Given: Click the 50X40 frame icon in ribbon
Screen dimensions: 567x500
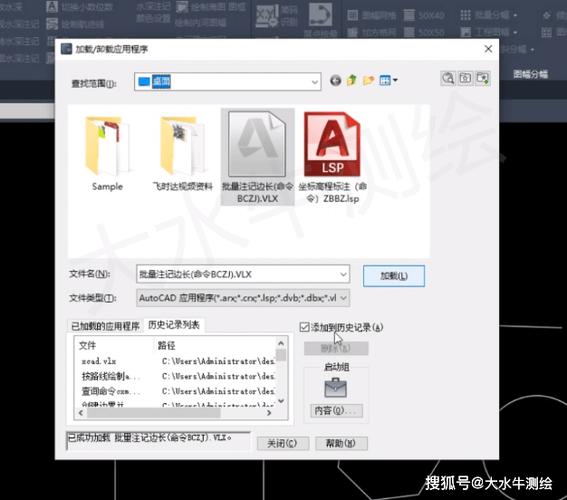Looking at the screenshot, I should pos(409,15).
